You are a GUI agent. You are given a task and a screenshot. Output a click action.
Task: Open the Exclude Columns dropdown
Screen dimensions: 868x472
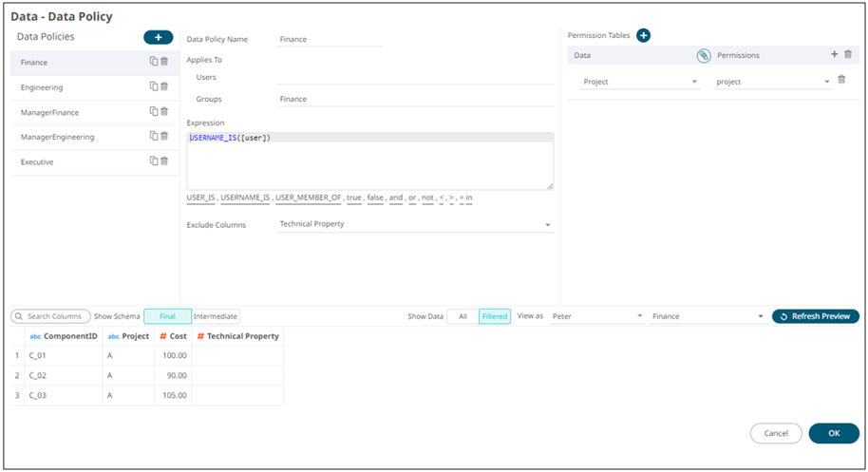click(x=547, y=224)
